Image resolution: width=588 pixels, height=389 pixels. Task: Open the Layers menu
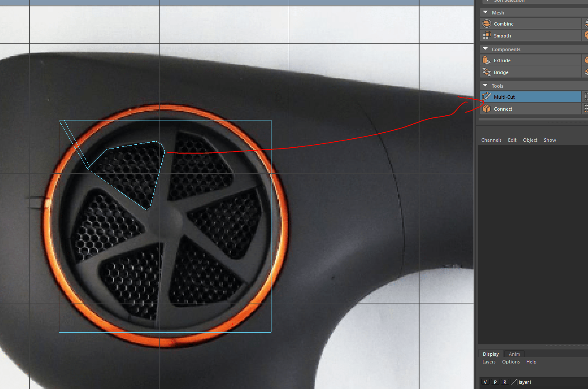[489, 362]
